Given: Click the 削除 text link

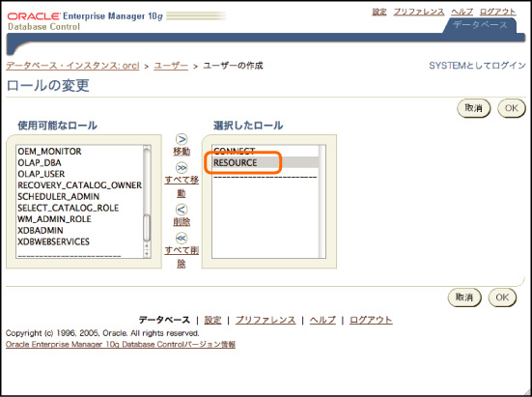Looking at the screenshot, I should tap(182, 222).
